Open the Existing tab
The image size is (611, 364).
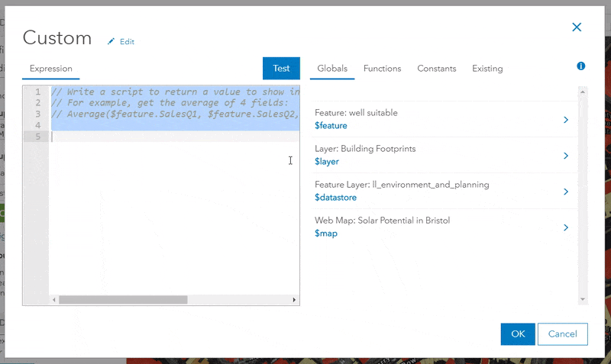point(487,69)
